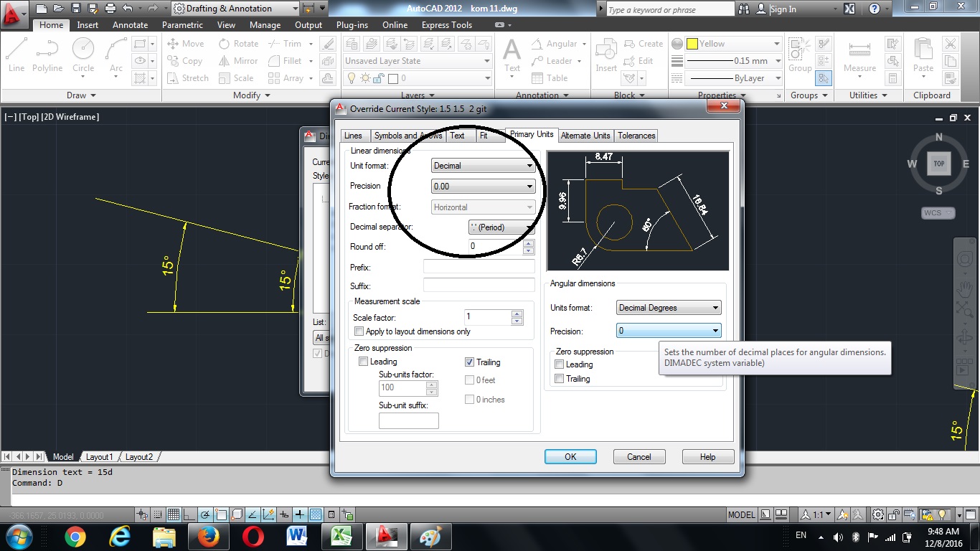Click the Sign In link
This screenshot has width=980, height=551.
coord(783,9)
